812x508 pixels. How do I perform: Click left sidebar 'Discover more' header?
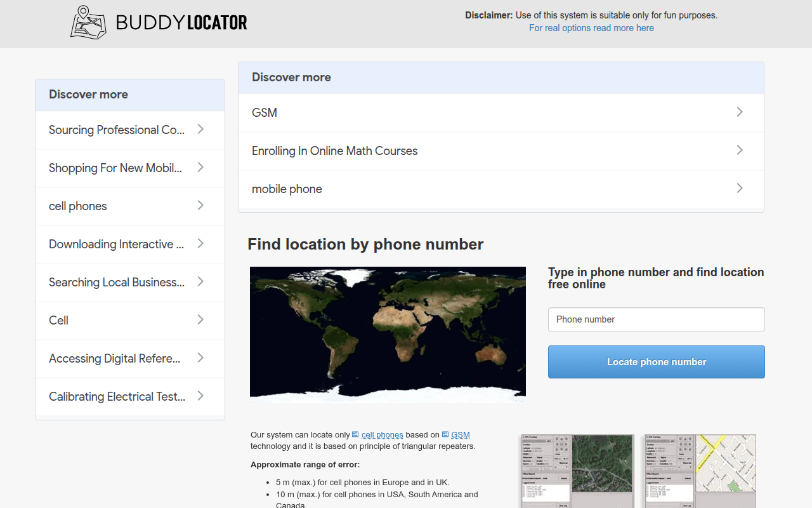coord(130,95)
